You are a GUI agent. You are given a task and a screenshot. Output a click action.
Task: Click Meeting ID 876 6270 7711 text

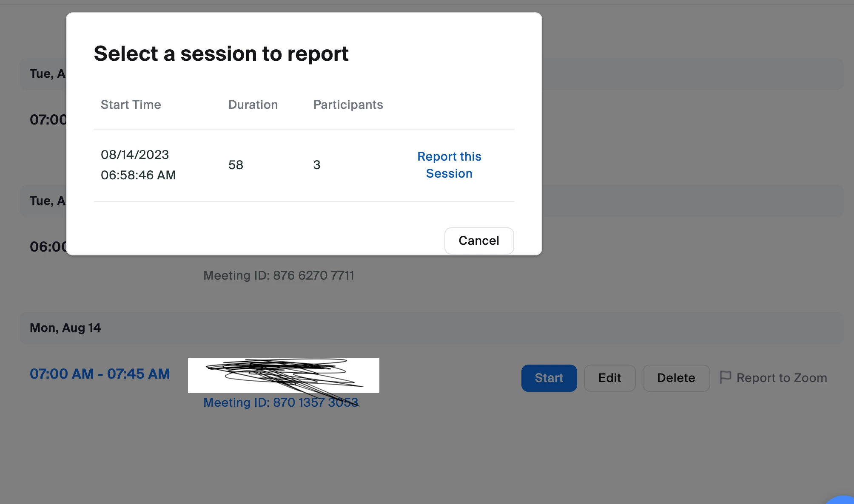click(279, 275)
